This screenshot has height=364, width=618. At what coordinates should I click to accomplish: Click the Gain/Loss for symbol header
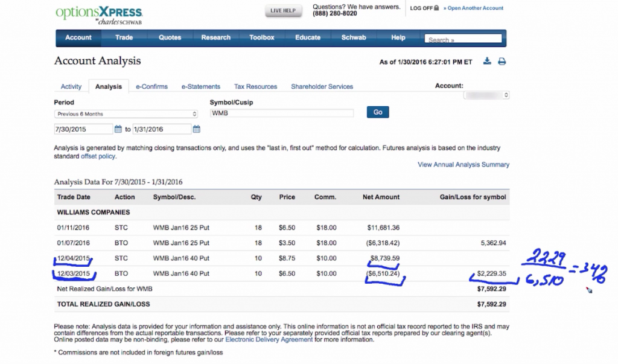click(x=473, y=197)
